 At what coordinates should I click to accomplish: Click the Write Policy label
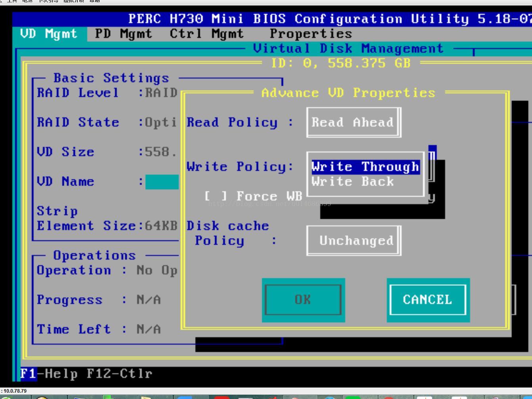click(x=240, y=167)
